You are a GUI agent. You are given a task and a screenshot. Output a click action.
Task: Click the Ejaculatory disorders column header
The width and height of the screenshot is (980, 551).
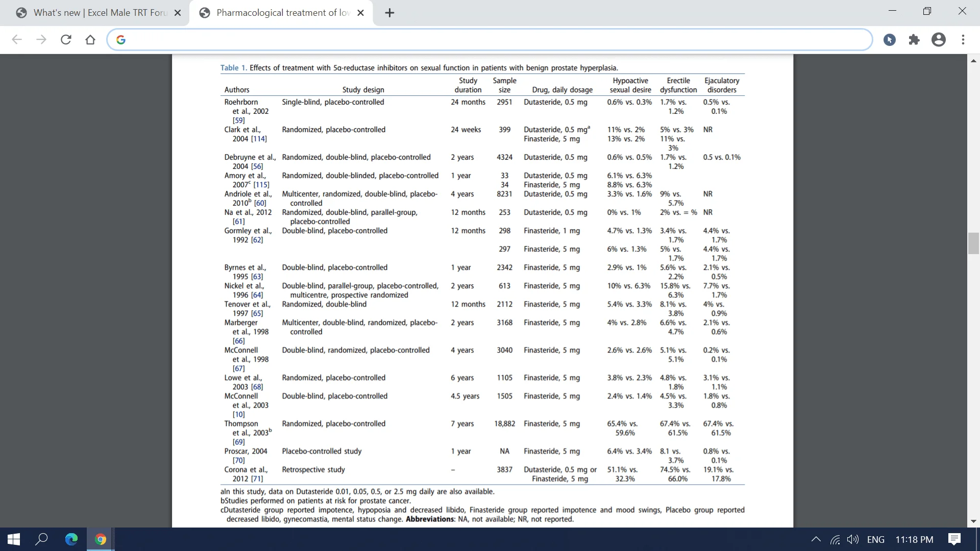tap(722, 85)
